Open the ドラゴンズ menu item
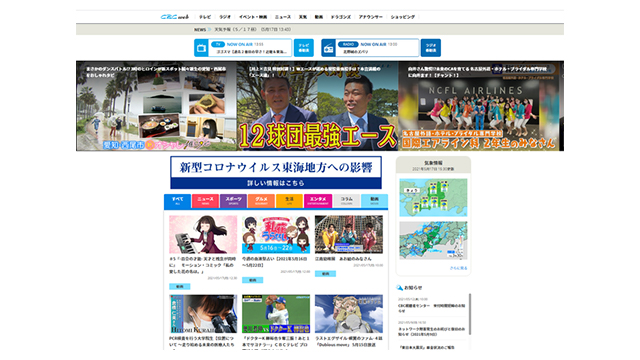640x360 pixels. pos(340,17)
